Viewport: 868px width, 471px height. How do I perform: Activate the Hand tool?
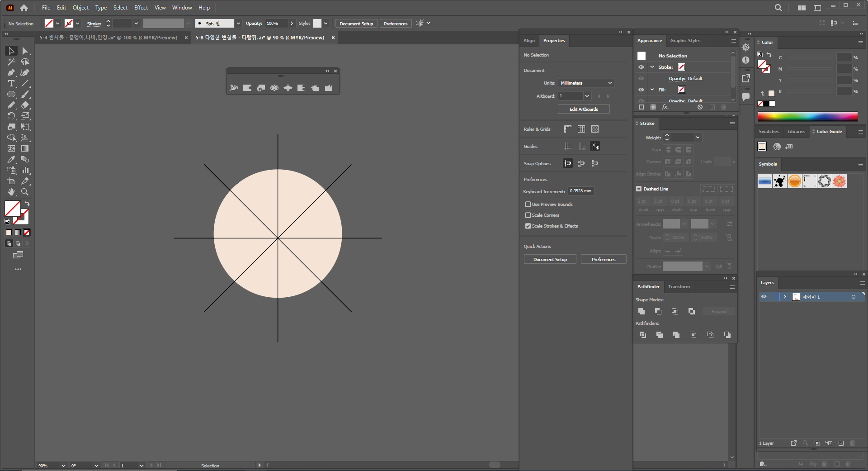coord(11,192)
